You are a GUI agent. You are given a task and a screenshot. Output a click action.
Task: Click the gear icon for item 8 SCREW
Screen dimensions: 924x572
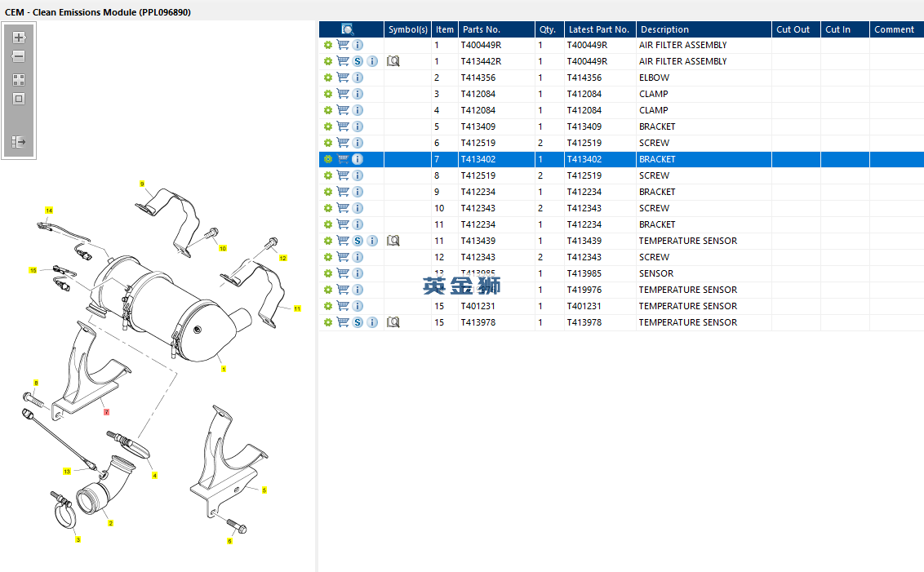click(328, 175)
